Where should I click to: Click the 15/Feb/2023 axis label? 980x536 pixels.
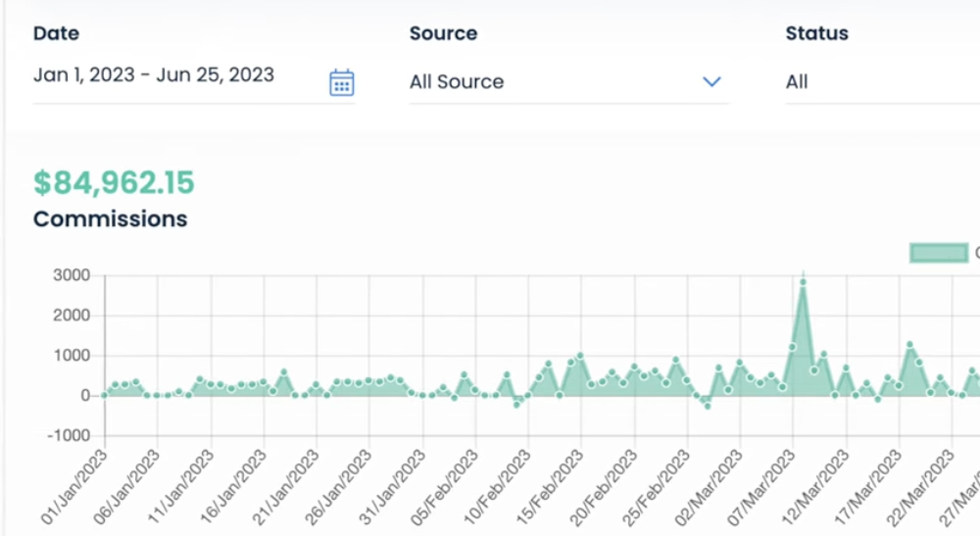point(550,487)
